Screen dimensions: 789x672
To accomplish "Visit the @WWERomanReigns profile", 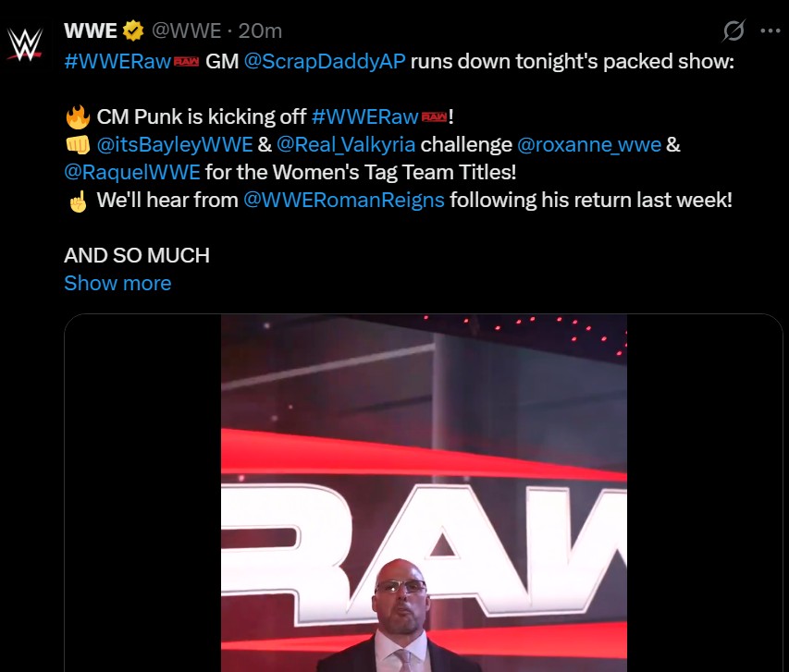I will click(x=344, y=201).
